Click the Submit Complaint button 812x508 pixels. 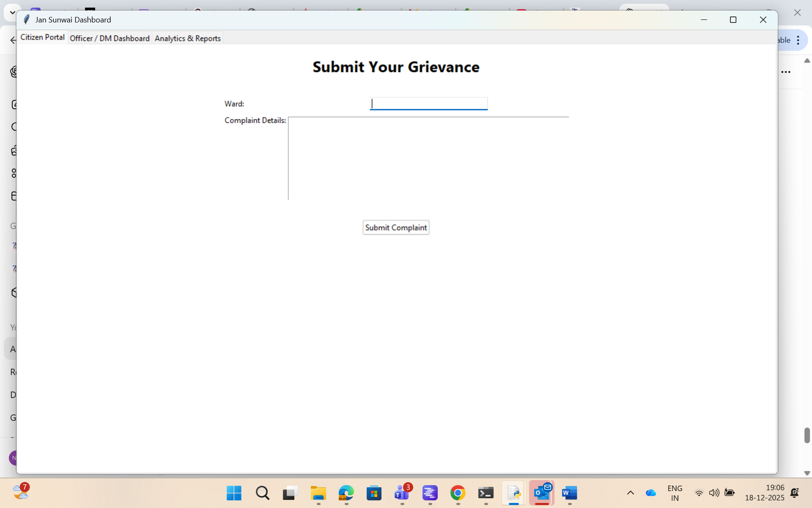[396, 227]
